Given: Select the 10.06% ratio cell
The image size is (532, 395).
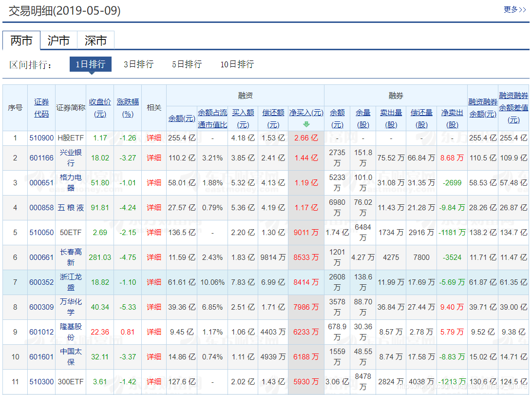Looking at the screenshot, I should (212, 282).
